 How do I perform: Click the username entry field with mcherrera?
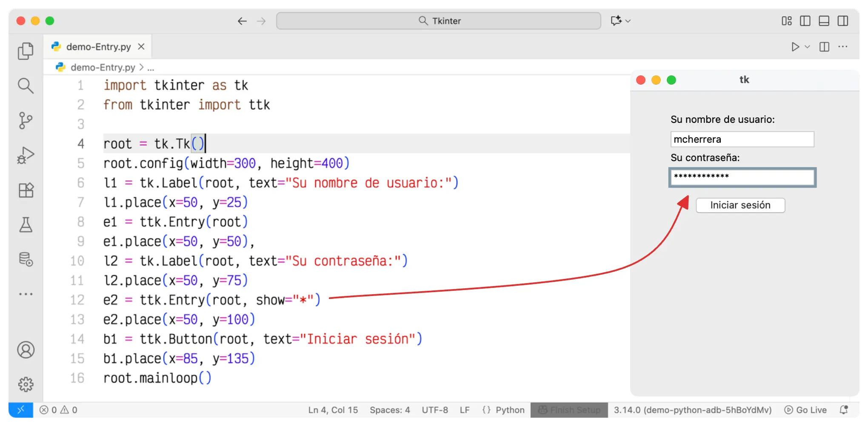pos(742,139)
